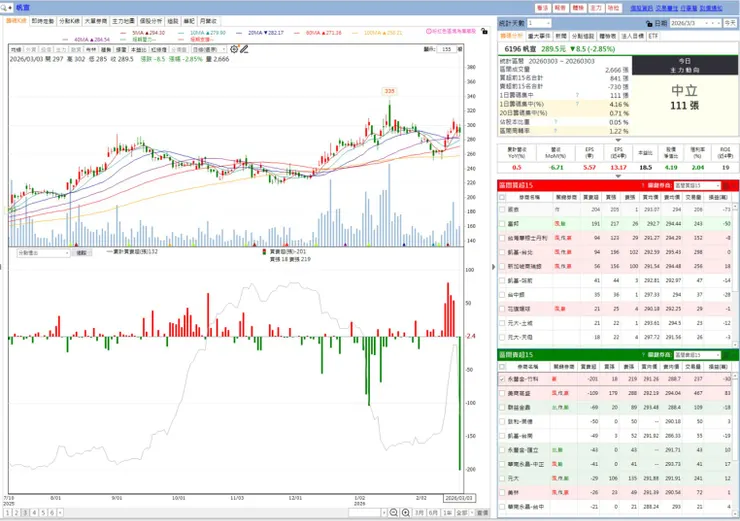
Task: Collapse the fundamentals row with down arrow
Action: tap(618, 176)
